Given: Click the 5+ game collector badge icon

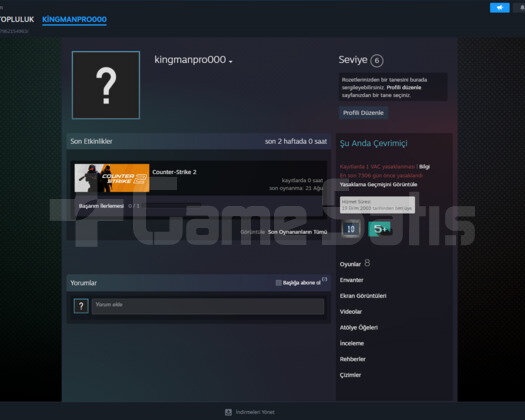Looking at the screenshot, I should click(x=381, y=229).
